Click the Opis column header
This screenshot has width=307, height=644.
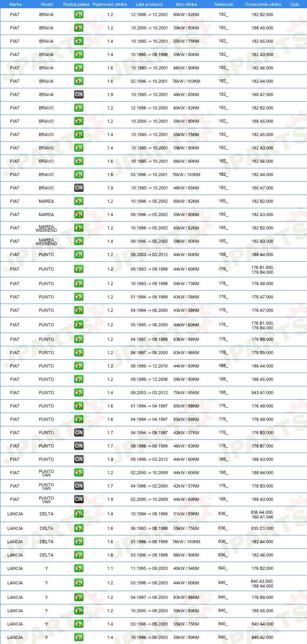click(x=294, y=4)
